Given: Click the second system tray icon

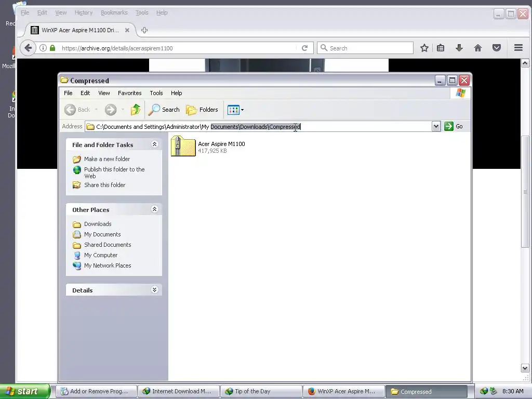Looking at the screenshot, I should click(x=494, y=391).
